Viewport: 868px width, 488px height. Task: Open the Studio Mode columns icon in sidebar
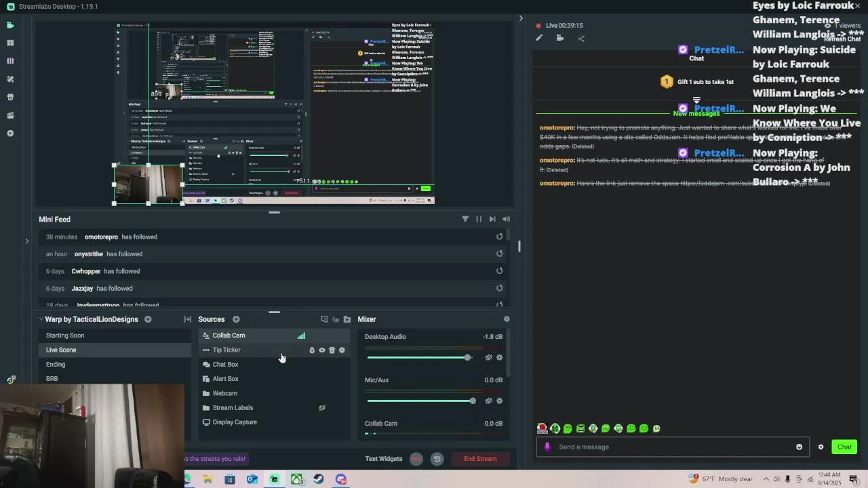pos(10,61)
